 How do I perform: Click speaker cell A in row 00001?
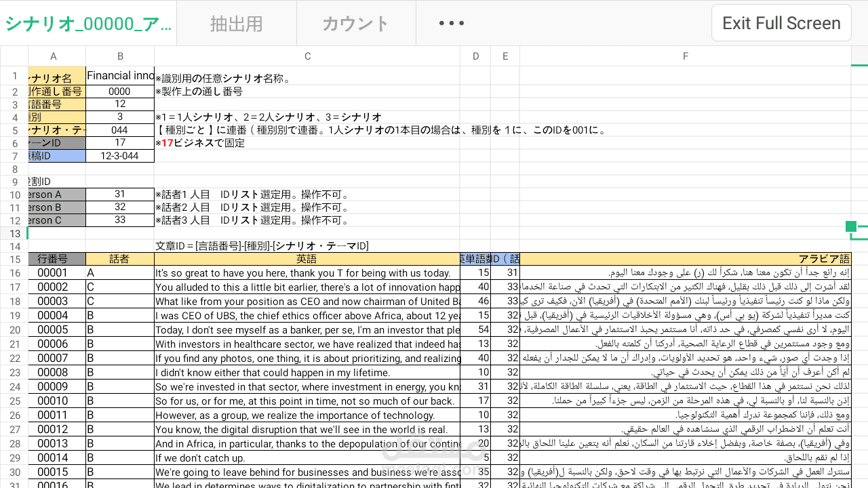click(120, 273)
